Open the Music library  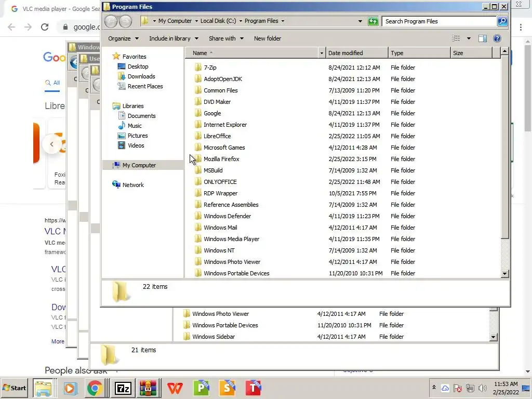pyautogui.click(x=135, y=126)
